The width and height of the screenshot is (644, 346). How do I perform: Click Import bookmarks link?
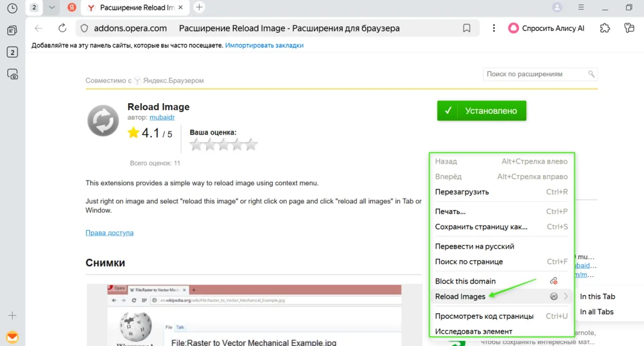[x=264, y=46]
